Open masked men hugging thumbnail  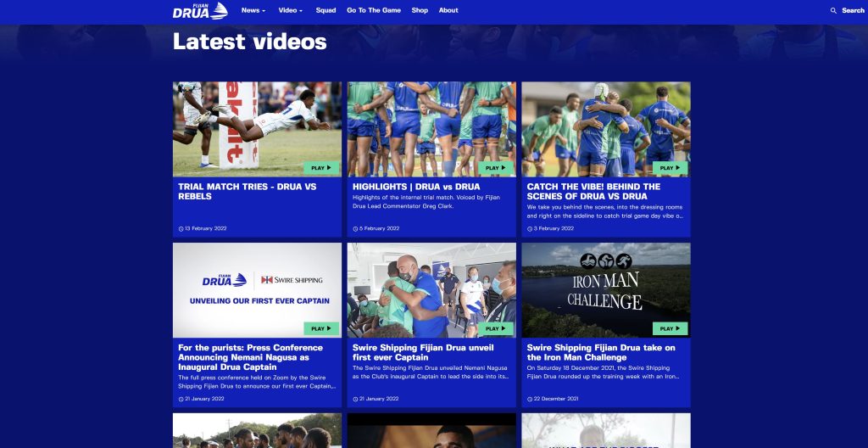click(431, 290)
